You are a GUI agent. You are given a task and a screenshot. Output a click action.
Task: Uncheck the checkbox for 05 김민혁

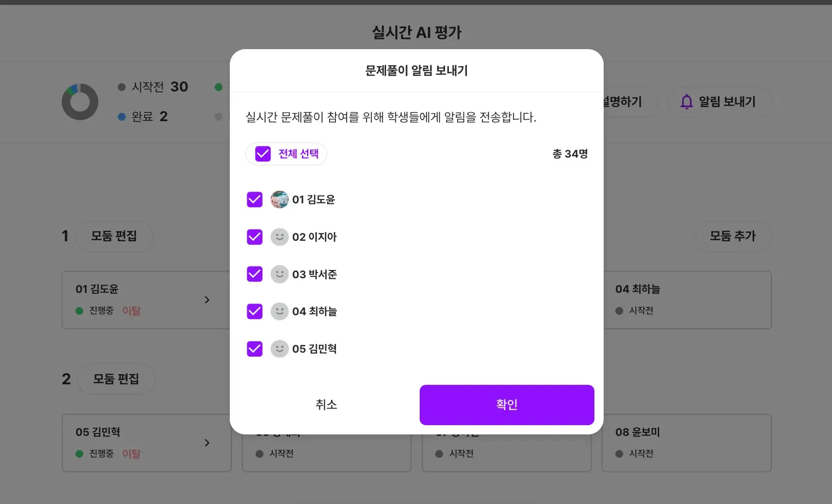[x=255, y=349]
